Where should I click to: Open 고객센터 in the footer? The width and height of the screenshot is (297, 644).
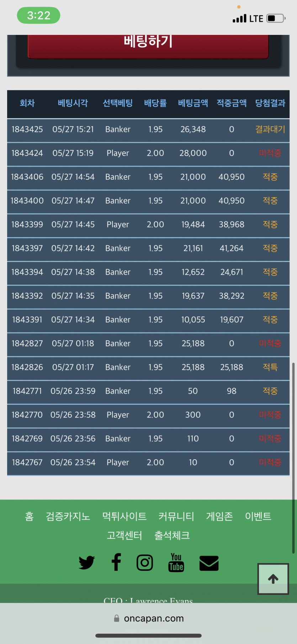tap(124, 535)
